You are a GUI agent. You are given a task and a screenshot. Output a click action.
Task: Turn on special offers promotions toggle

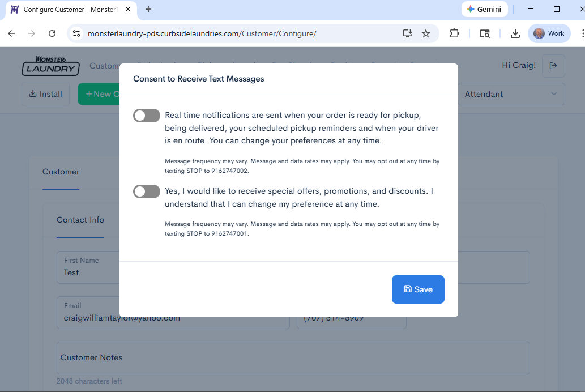point(147,191)
